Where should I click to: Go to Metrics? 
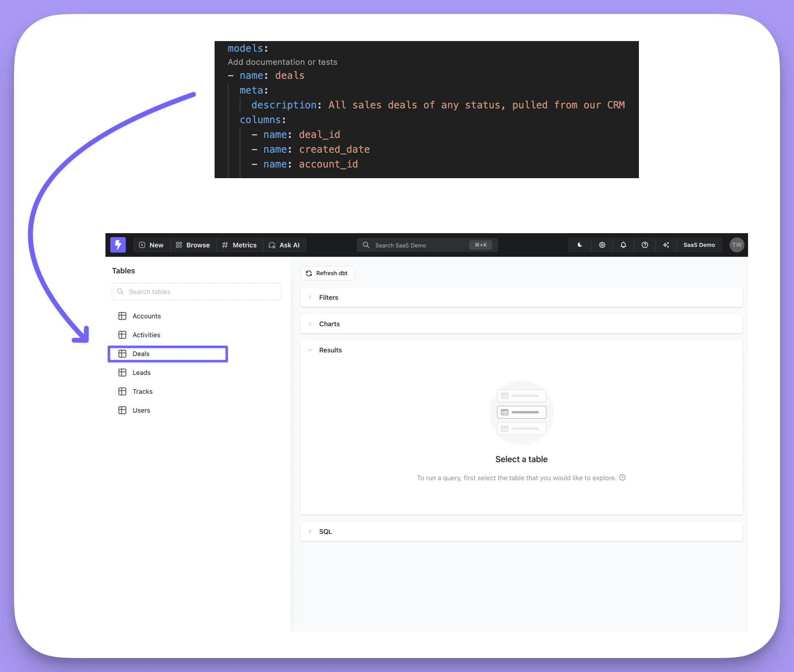pos(239,245)
